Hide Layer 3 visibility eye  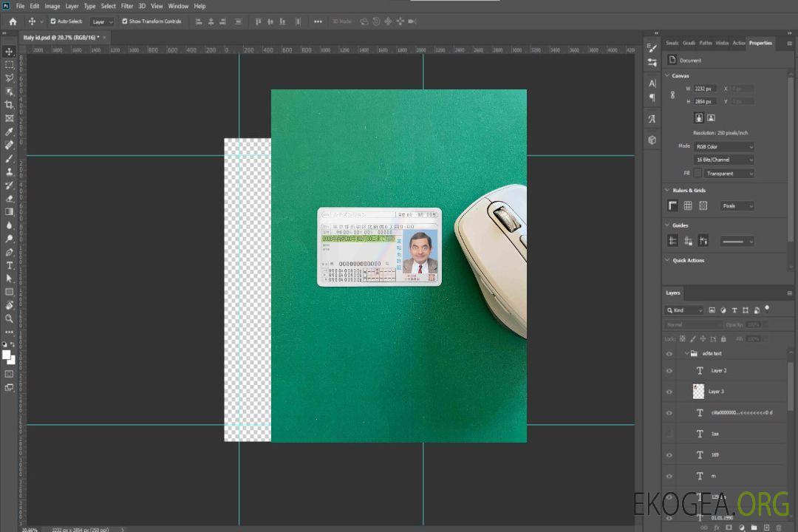click(669, 392)
